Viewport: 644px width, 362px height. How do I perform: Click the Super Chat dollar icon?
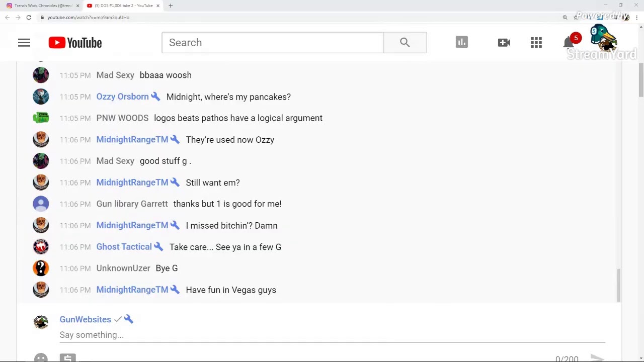tap(67, 358)
